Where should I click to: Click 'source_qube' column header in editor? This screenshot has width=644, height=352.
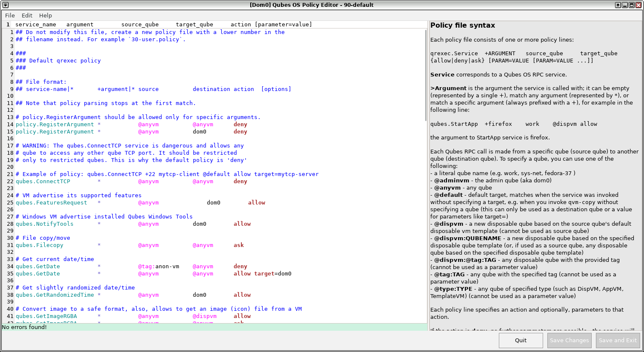pos(140,24)
